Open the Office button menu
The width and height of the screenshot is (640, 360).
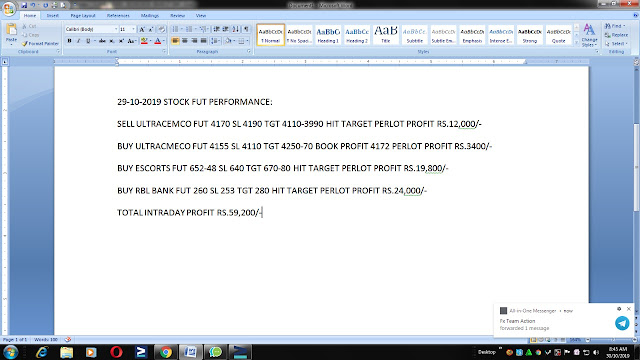[x=9, y=8]
